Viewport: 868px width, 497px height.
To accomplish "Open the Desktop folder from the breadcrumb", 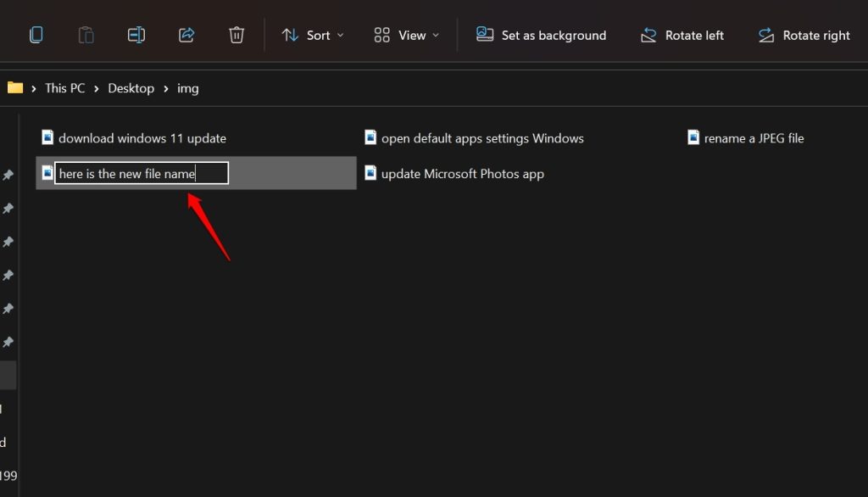I will pos(131,87).
